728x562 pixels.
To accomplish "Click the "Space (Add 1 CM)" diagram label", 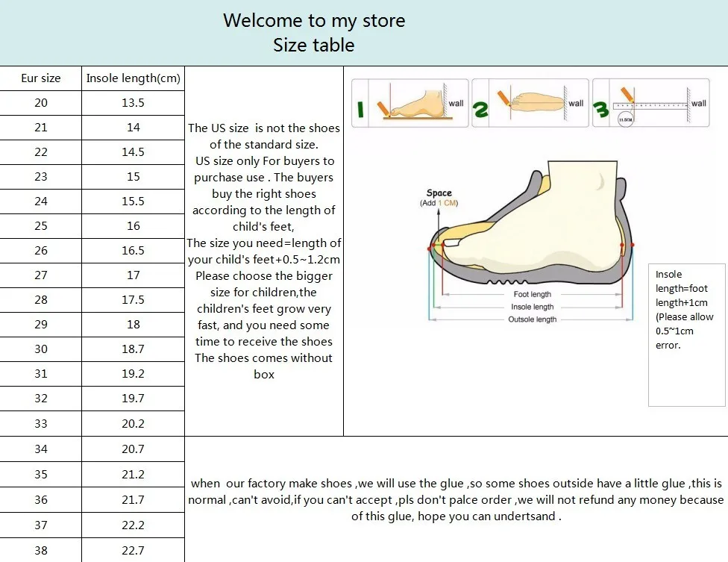I will click(x=439, y=197).
